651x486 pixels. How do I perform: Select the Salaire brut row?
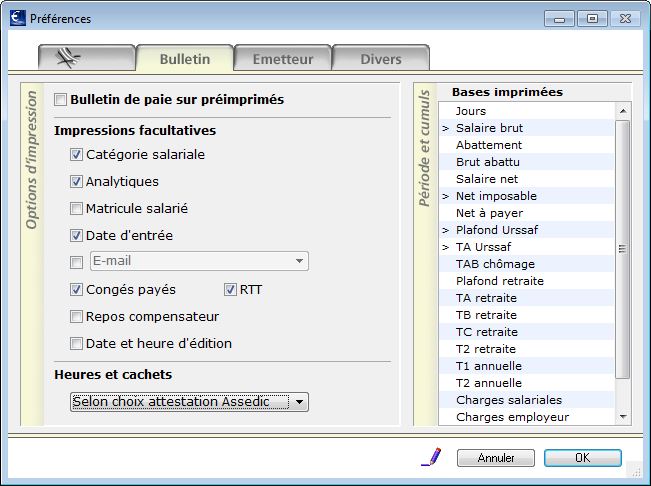tap(526, 128)
